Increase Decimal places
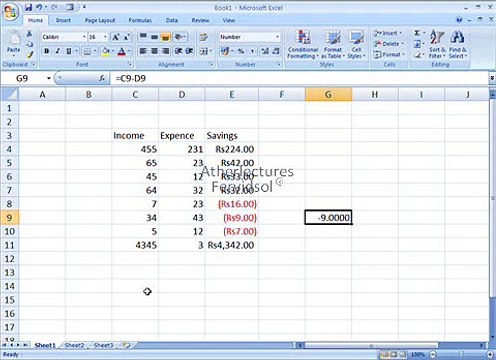 [265, 51]
